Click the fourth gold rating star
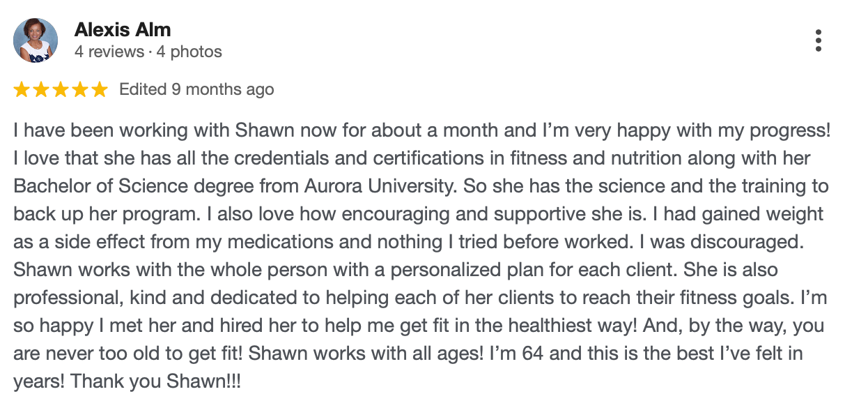 80,89
